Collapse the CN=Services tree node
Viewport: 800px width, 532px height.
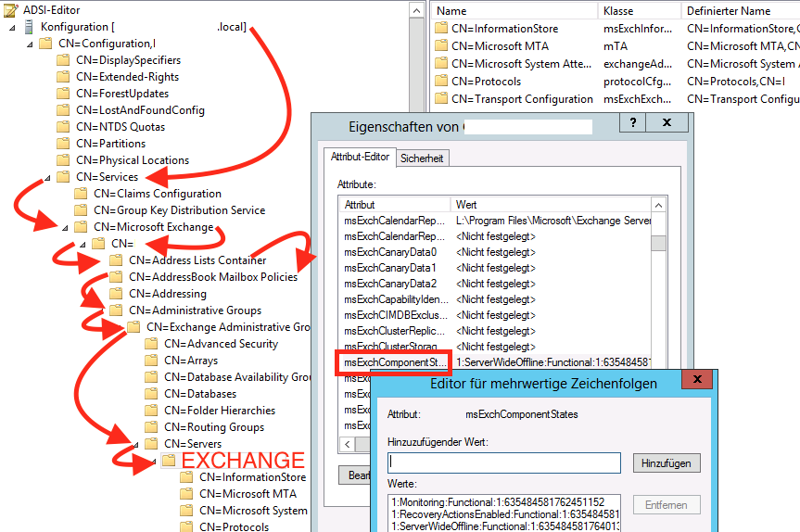coord(47,178)
